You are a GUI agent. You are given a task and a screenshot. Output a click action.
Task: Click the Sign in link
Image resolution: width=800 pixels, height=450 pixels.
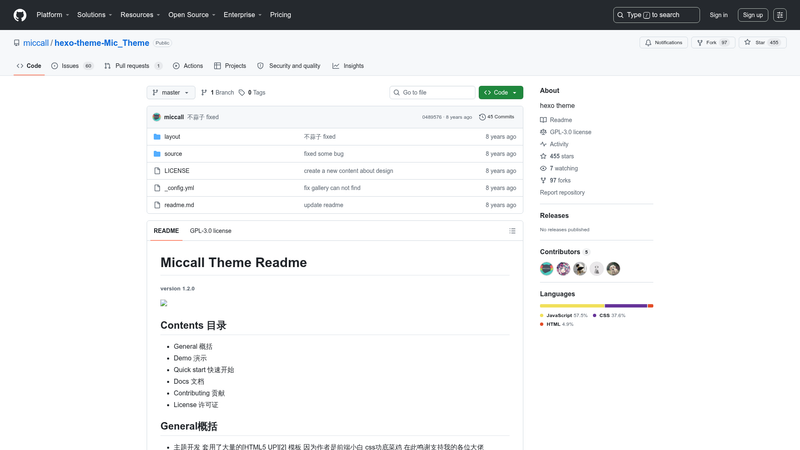pyautogui.click(x=718, y=15)
